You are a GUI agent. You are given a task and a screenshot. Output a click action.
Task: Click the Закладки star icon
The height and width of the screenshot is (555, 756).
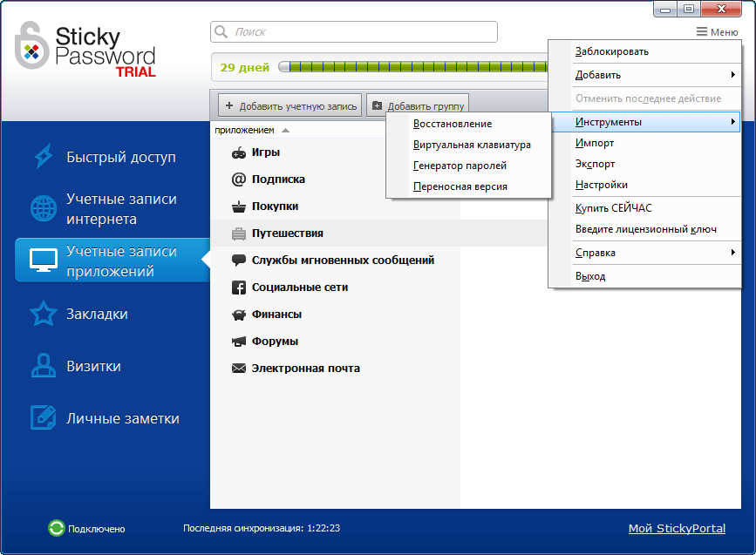coord(43,315)
